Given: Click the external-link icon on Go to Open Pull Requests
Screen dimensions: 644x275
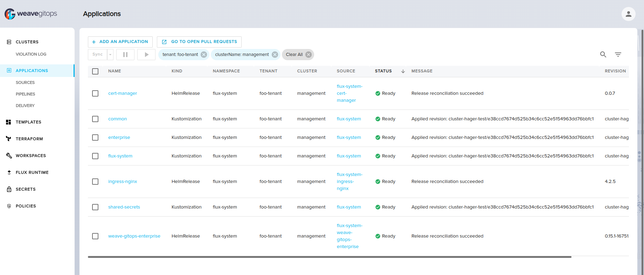Looking at the screenshot, I should click(164, 42).
